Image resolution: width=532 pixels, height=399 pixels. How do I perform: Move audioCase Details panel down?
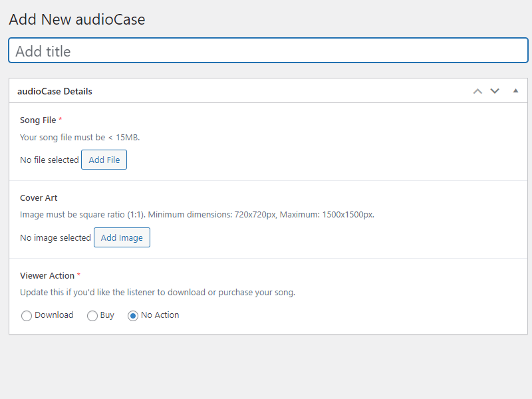coord(495,91)
